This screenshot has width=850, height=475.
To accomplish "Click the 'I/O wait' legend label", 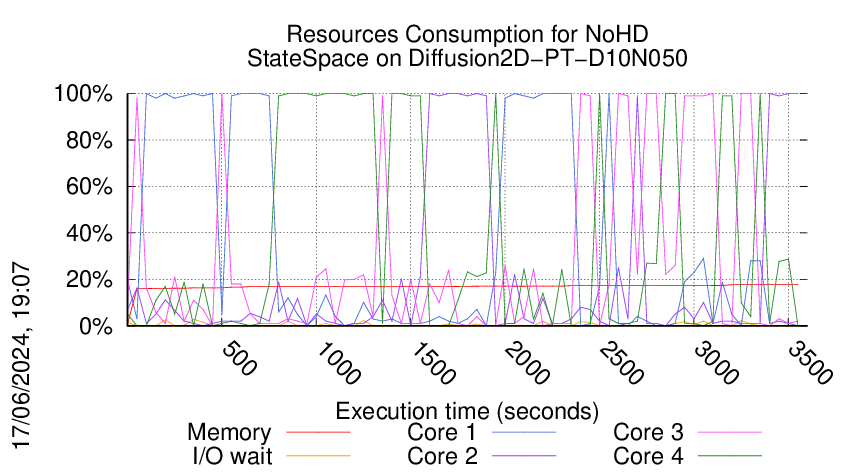I will coord(233,456).
